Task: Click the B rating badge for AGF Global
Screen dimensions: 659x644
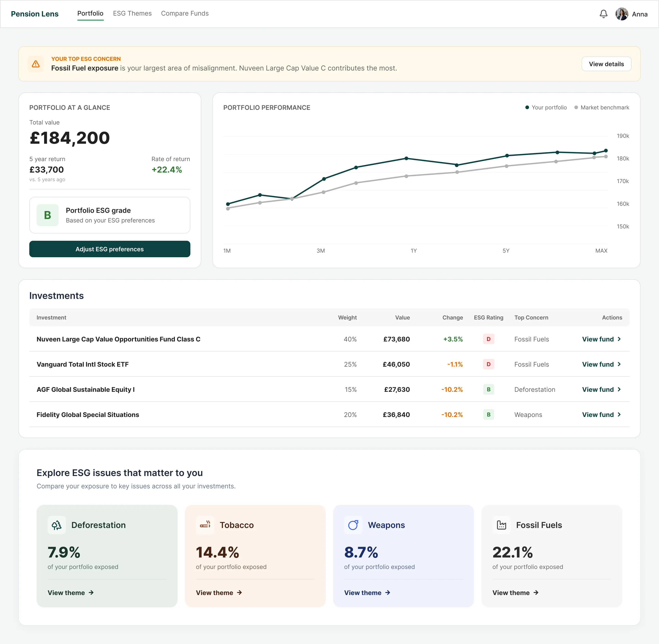Action: click(x=489, y=389)
